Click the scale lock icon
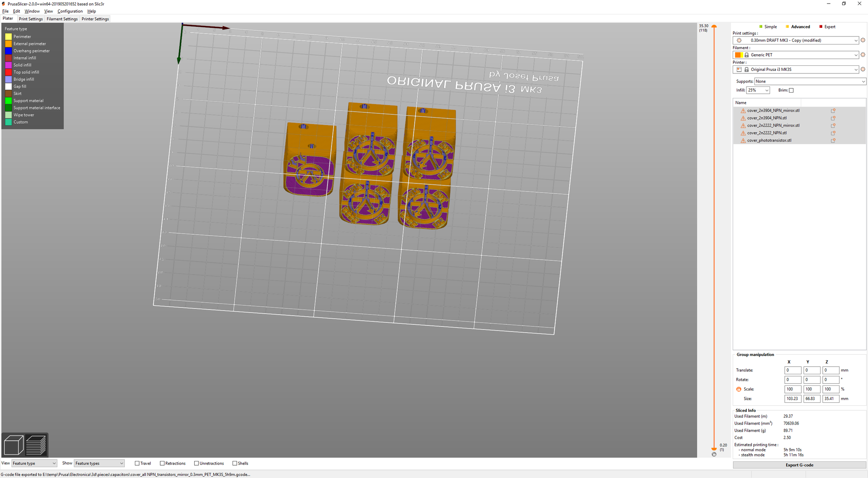This screenshot has width=868, height=478. click(x=739, y=389)
